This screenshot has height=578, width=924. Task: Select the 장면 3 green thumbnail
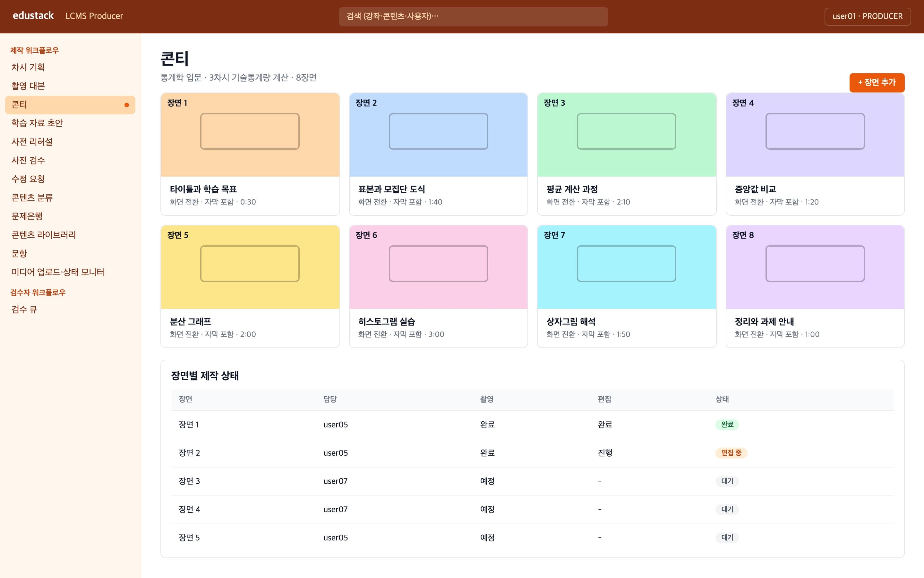pos(627,135)
